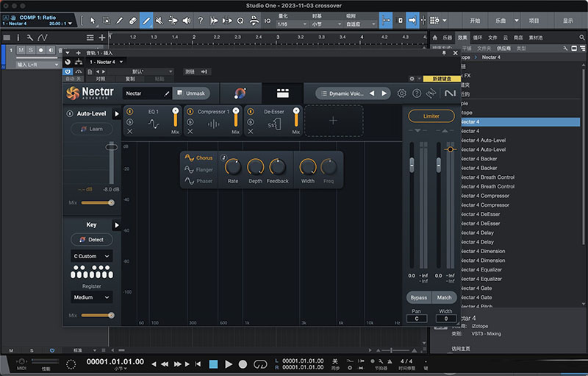Image resolution: width=588 pixels, height=376 pixels.
Task: Select Chorus modulation mode
Action: pos(198,158)
